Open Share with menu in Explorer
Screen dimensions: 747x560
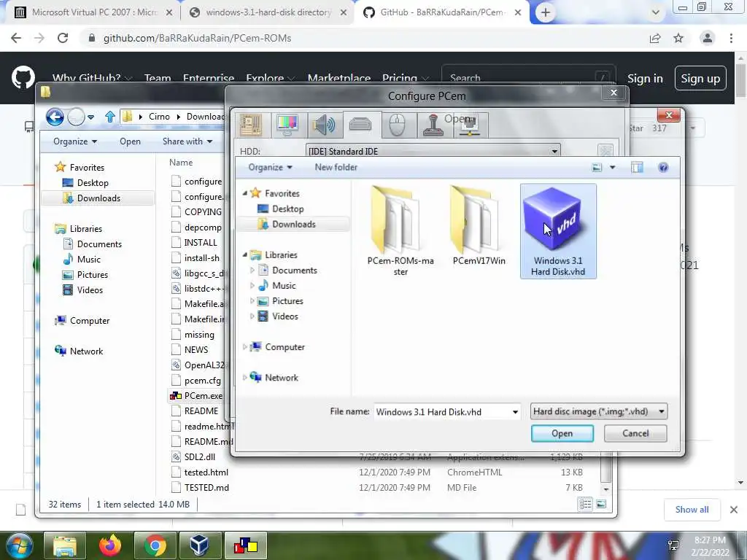pos(187,141)
